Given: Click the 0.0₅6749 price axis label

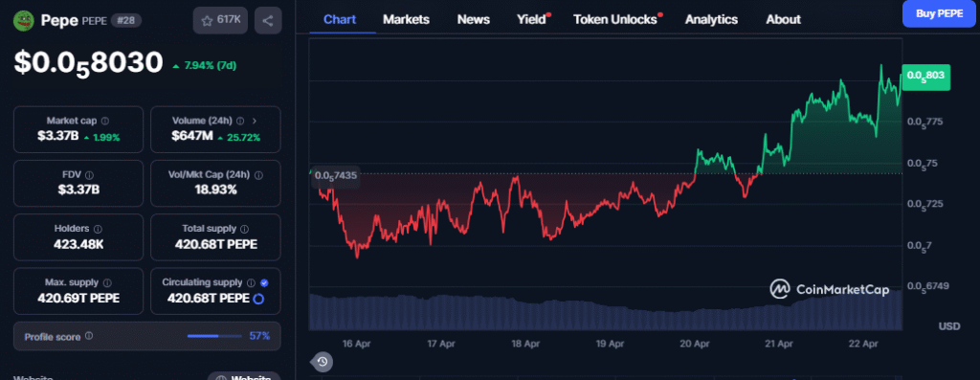Looking at the screenshot, I should tap(928, 286).
